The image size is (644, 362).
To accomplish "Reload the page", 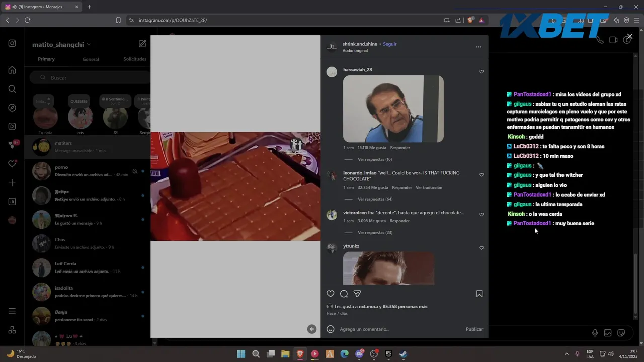I will pyautogui.click(x=27, y=20).
